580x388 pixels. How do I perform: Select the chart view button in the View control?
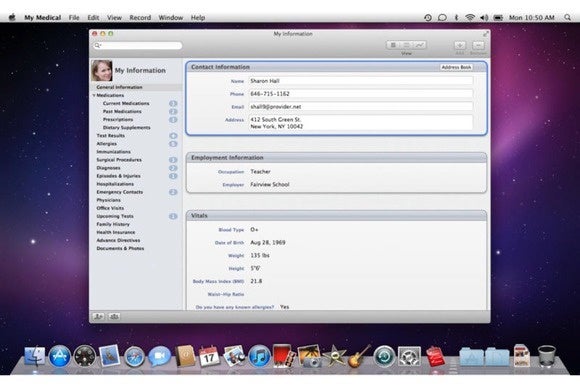pos(419,45)
